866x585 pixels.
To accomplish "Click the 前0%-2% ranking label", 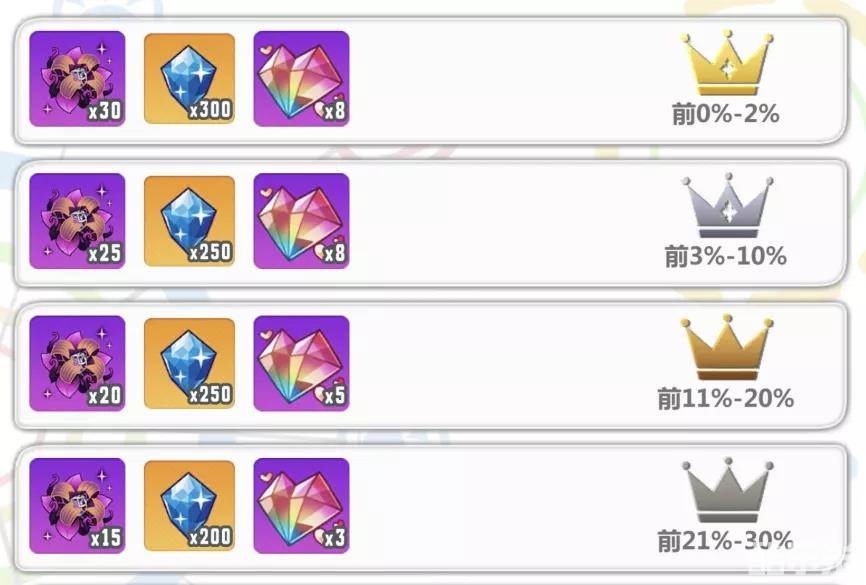I will click(726, 114).
